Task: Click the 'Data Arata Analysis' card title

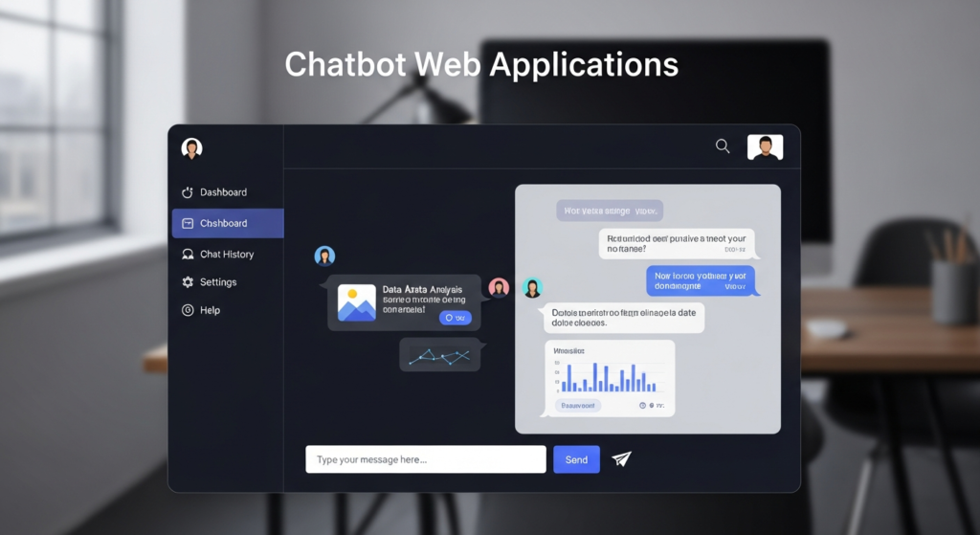Action: pos(422,289)
